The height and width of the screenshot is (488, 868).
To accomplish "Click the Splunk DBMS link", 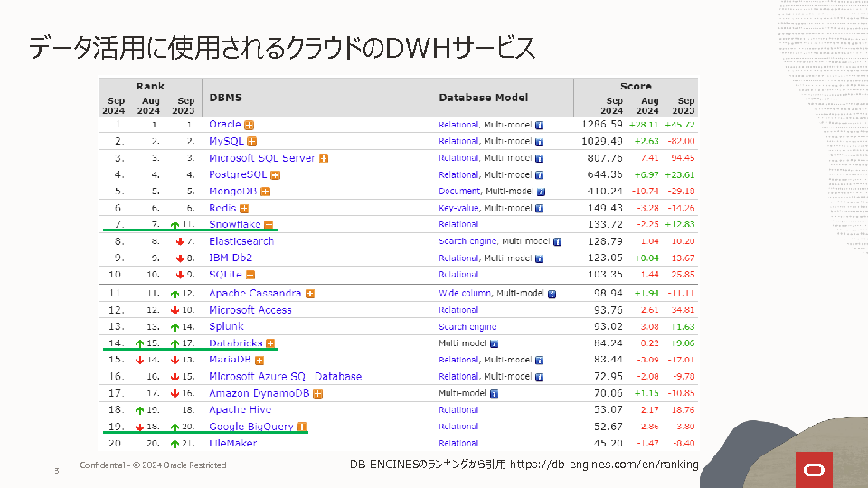I will [x=226, y=326].
